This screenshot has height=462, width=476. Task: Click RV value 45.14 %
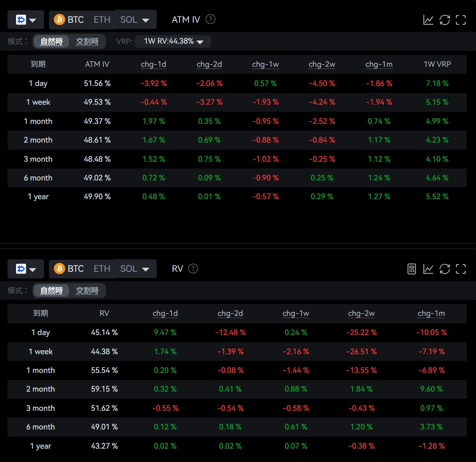tap(105, 332)
